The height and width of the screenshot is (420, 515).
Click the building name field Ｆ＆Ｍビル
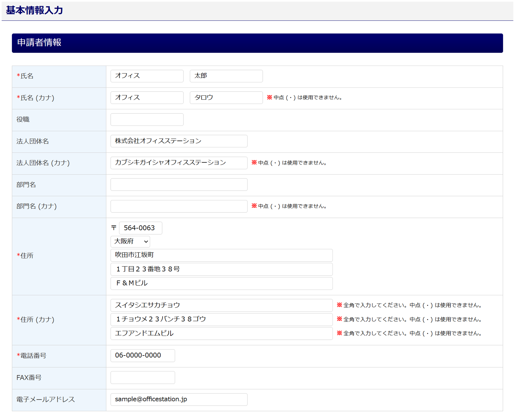point(221,283)
